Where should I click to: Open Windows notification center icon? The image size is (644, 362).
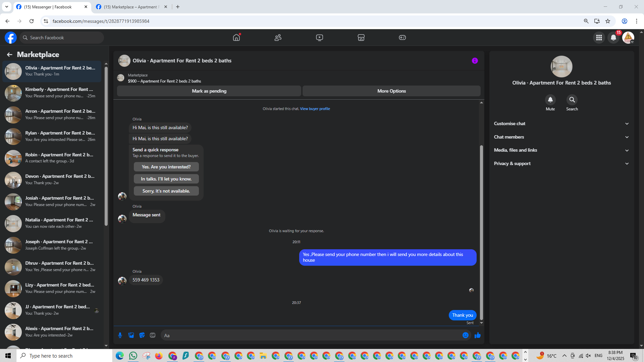pyautogui.click(x=634, y=356)
